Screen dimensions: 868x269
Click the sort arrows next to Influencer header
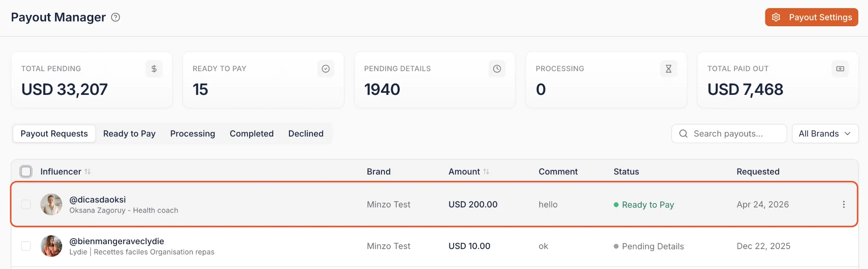[x=87, y=172]
